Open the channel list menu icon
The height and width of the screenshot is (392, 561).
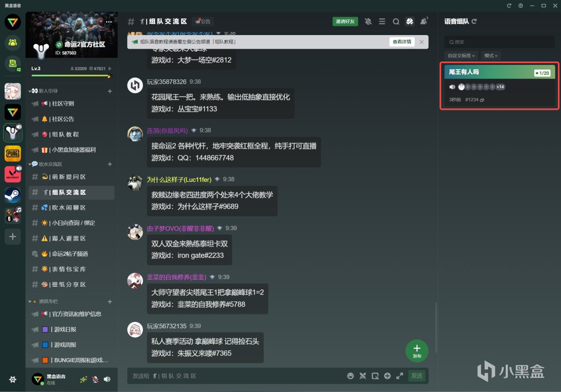[382, 21]
